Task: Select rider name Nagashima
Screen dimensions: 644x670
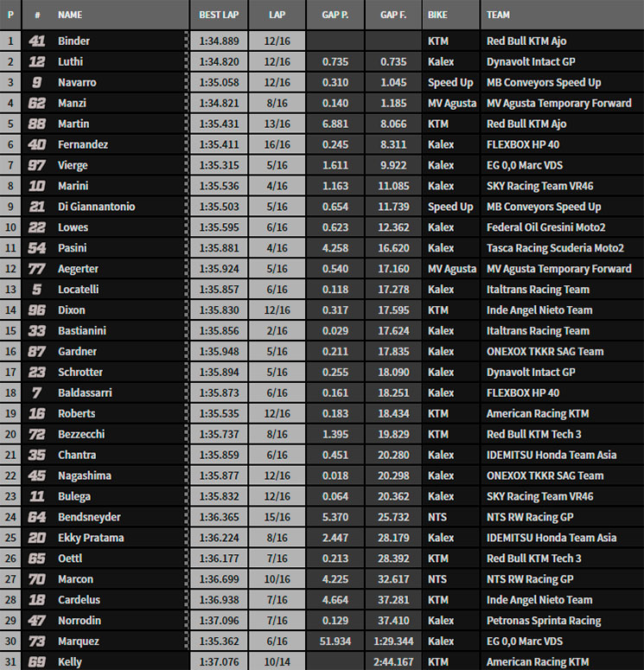Action: [x=85, y=475]
